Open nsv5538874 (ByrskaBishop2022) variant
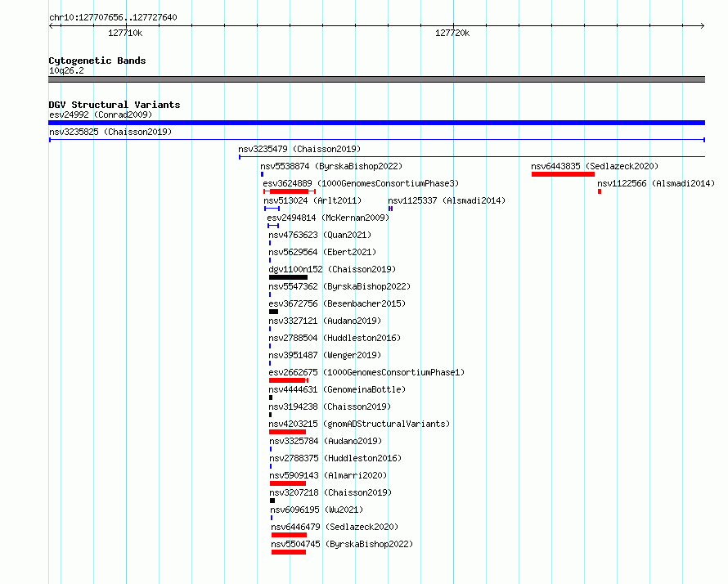Image resolution: width=728 pixels, height=584 pixels. (x=331, y=166)
